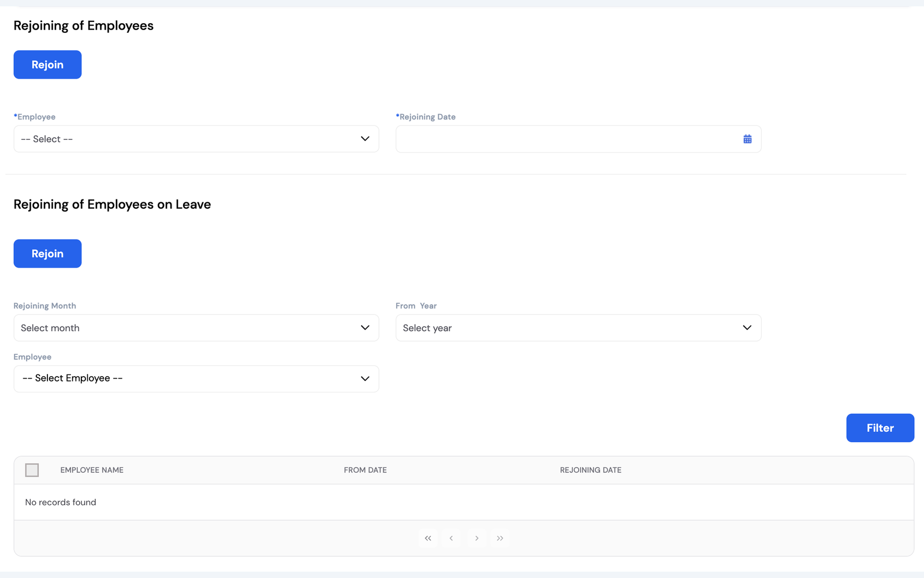The width and height of the screenshot is (924, 578).
Task: Go to next page of table
Action: 476,538
